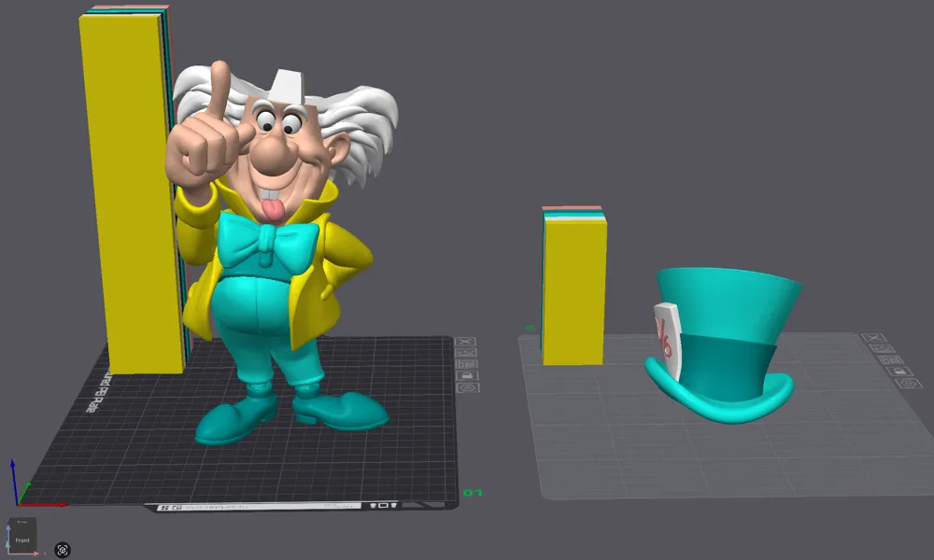Screen dimensions: 934x560
Task: Auto-orient objects on plate 01
Action: click(466, 353)
